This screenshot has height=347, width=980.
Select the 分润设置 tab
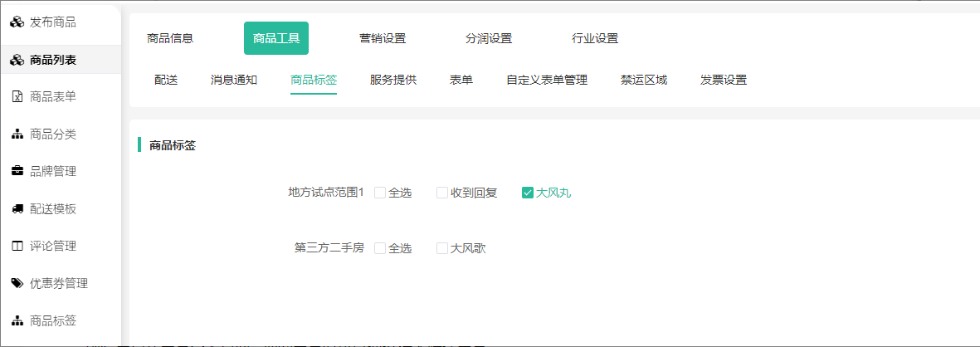point(489,38)
